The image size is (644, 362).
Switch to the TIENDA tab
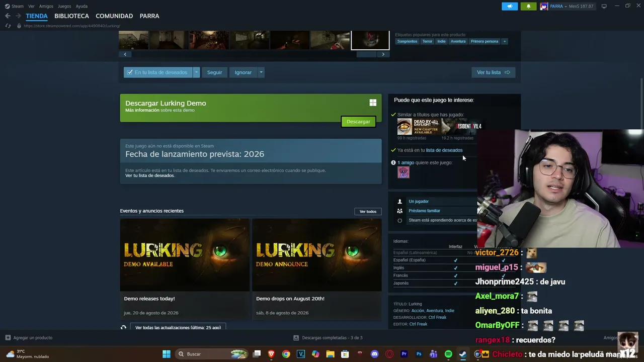(37, 16)
